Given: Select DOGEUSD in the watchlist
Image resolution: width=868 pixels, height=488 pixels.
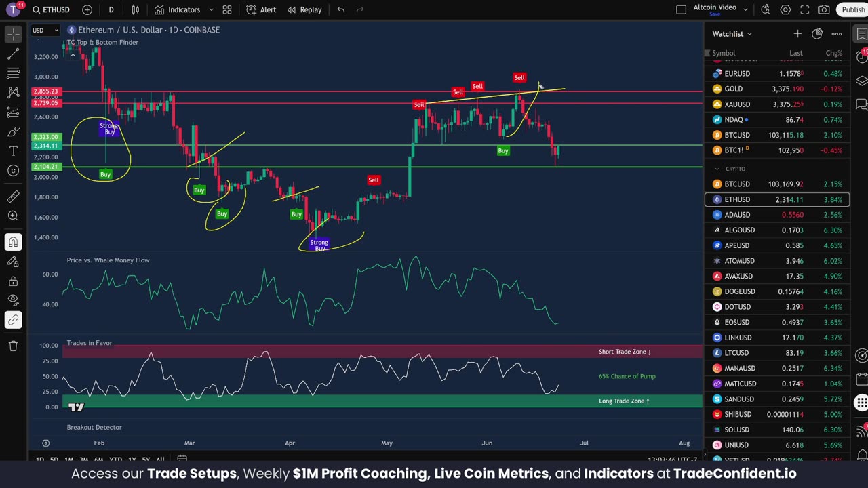Looking at the screenshot, I should click(777, 291).
